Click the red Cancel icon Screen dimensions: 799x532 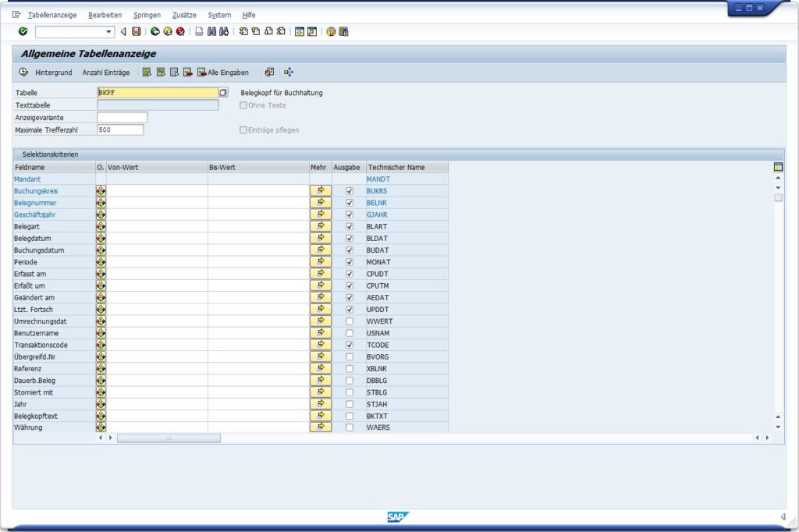pyautogui.click(x=180, y=32)
